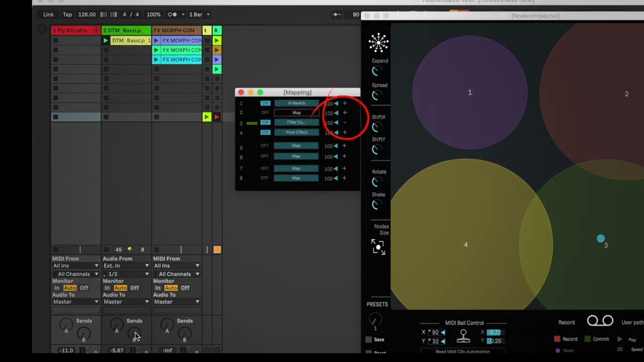This screenshot has width=644, height=362.
Task: Click the plus icon on mapping row 2
Action: point(345,113)
